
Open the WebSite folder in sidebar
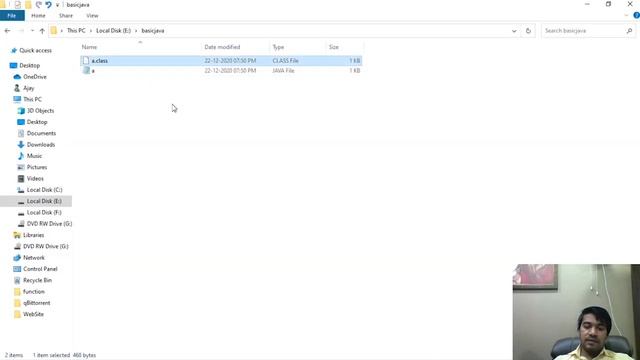click(33, 314)
